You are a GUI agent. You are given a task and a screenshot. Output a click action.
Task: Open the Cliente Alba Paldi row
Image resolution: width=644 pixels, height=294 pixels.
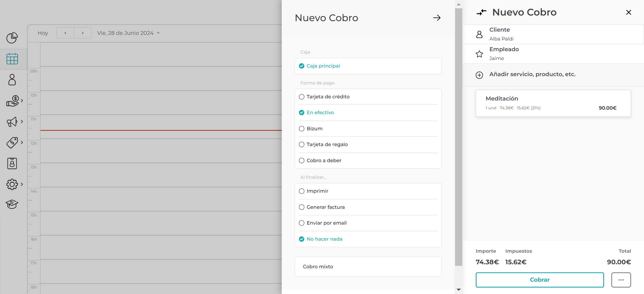coord(553,34)
